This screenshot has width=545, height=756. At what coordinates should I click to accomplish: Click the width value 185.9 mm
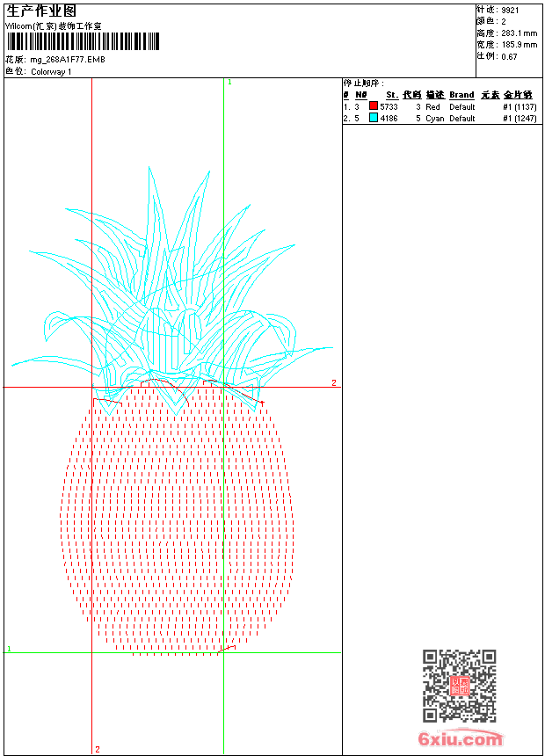(x=519, y=44)
